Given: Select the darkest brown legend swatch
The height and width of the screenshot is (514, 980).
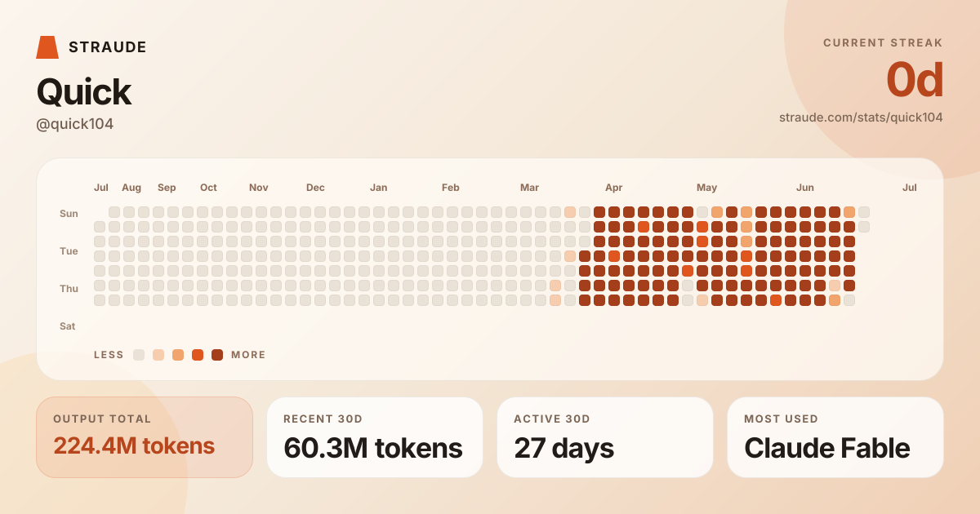Looking at the screenshot, I should tap(217, 355).
